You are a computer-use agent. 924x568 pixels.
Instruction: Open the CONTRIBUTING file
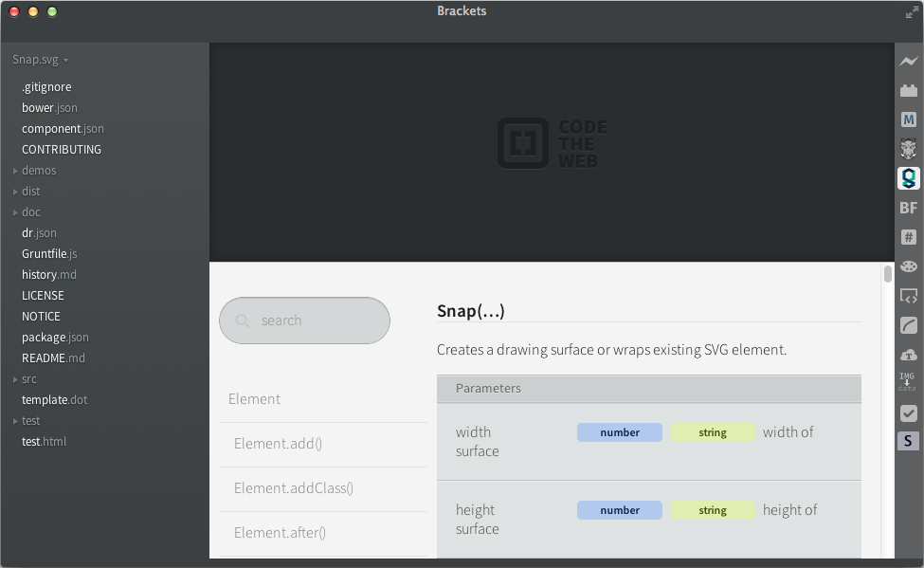tap(62, 149)
